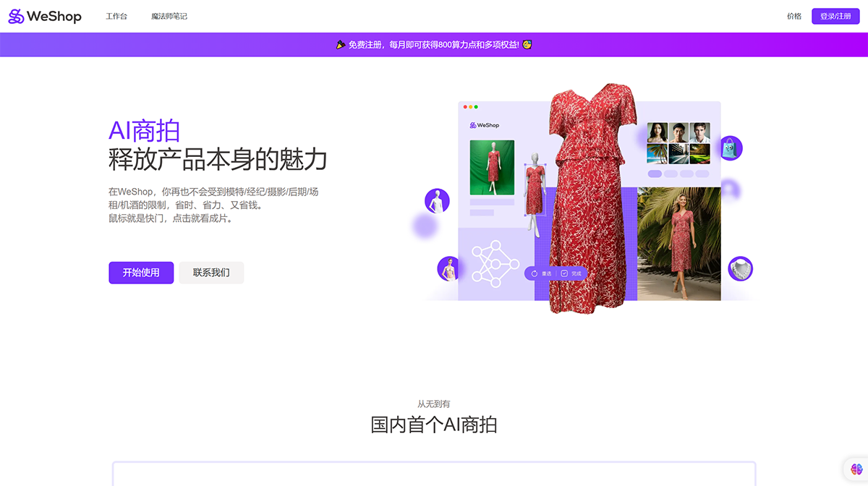Select the palm tree scene thumbnail
Viewport: 868px width, 486px height.
coord(657,153)
